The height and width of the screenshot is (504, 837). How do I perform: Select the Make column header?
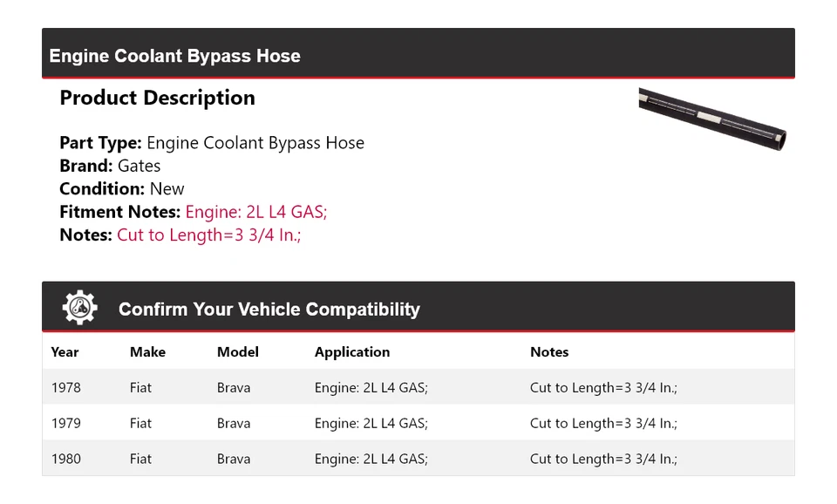pyautogui.click(x=147, y=352)
